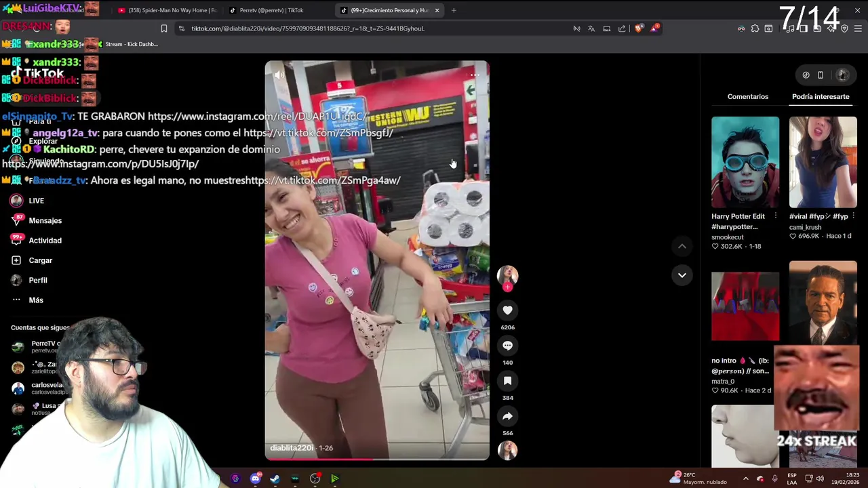Image resolution: width=868 pixels, height=488 pixels.
Task: Open the browser hamburger menu
Action: (858, 28)
